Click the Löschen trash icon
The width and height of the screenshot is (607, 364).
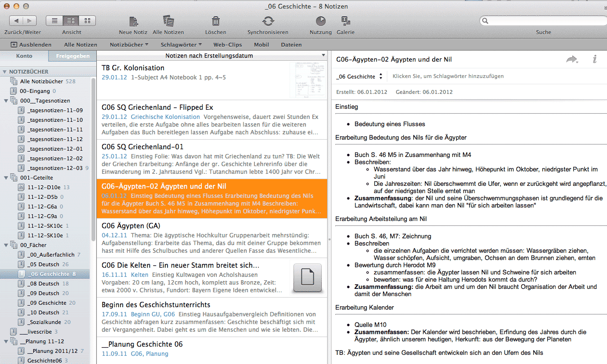215,21
